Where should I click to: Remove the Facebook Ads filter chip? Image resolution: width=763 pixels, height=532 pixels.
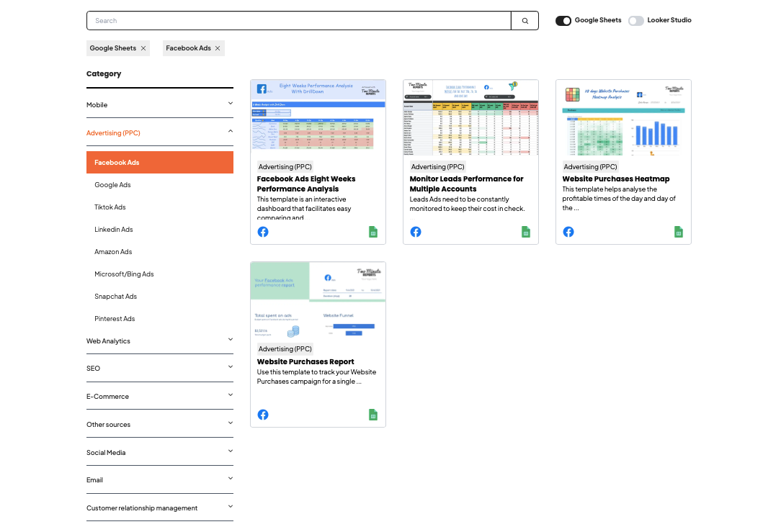[x=218, y=48]
